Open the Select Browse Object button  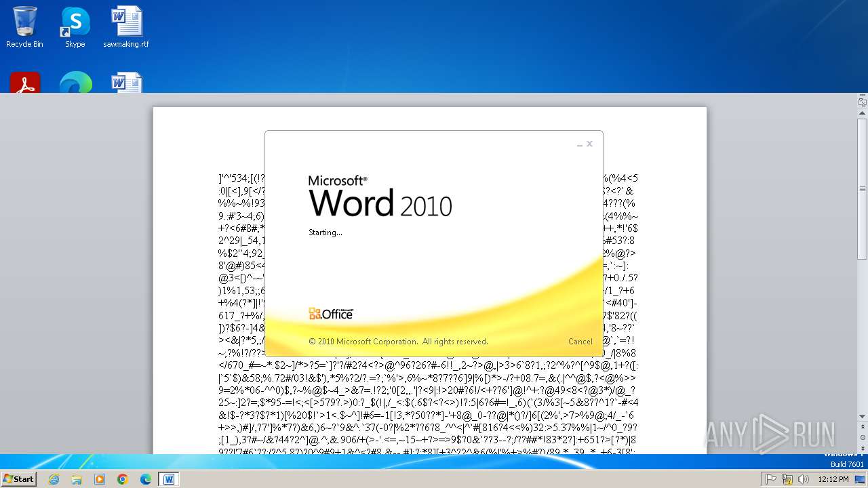(862, 438)
